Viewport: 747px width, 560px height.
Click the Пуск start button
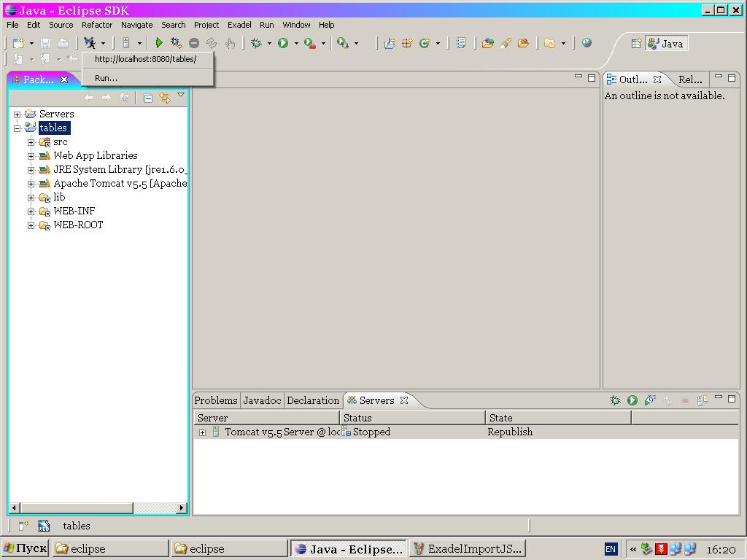(x=26, y=548)
